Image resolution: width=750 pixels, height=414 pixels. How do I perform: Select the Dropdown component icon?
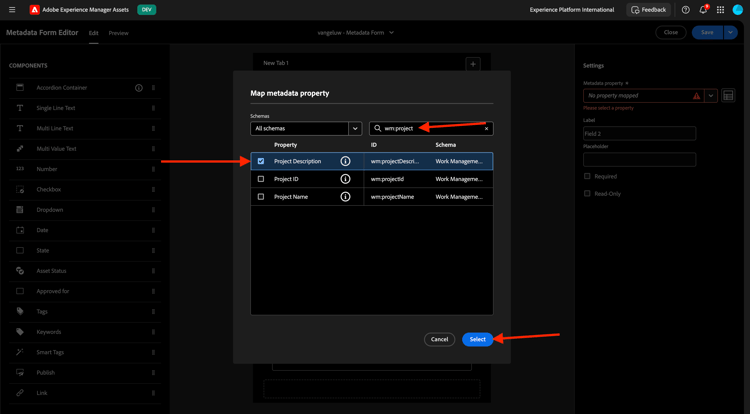coord(20,209)
